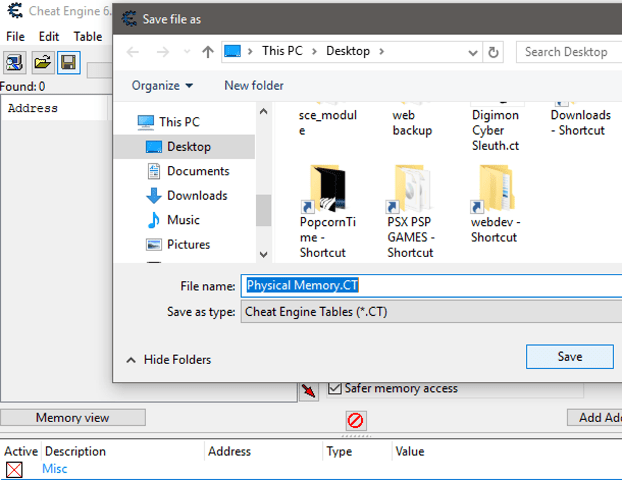Open the process selector in Cheat Engine toolbar
The image size is (622, 480).
15,62
